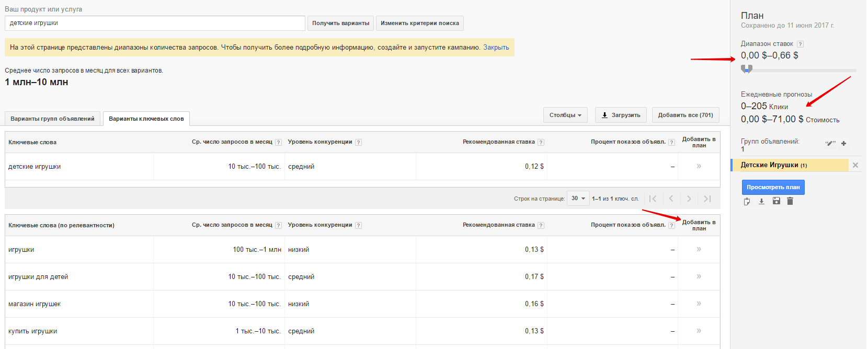This screenshot has width=868, height=349.
Task: Click the pencil icon to edit match types
Action: 830,143
